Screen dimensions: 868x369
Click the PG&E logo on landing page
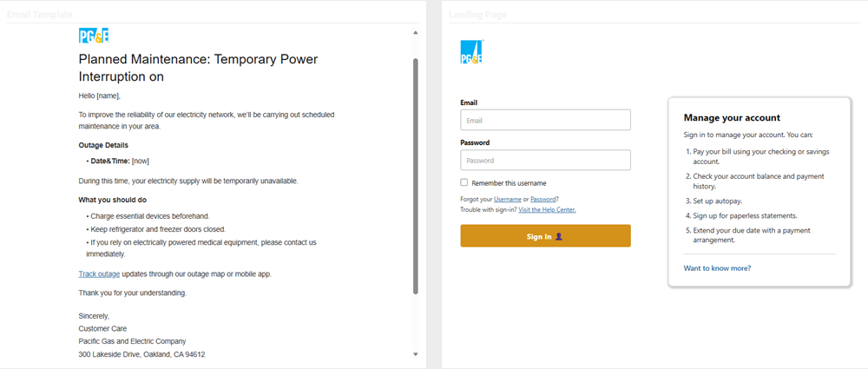472,51
